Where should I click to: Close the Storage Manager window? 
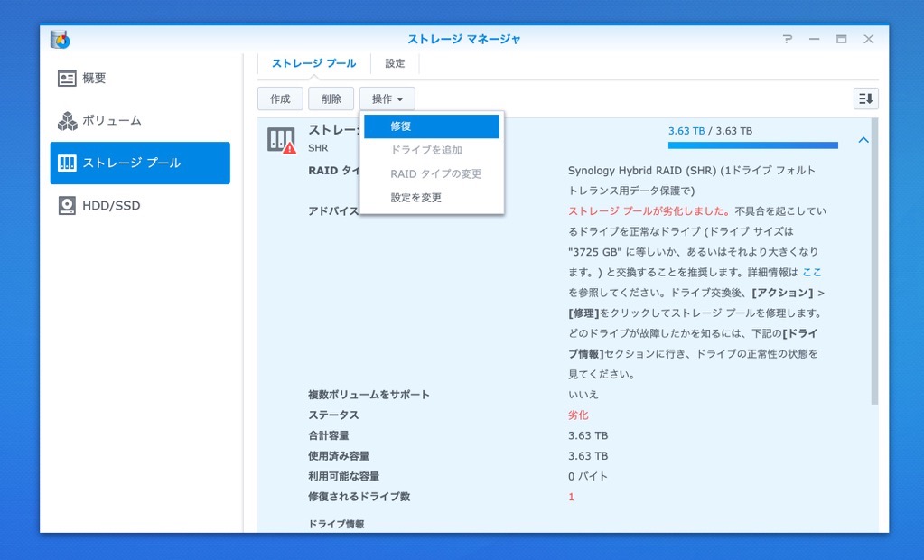tap(869, 39)
